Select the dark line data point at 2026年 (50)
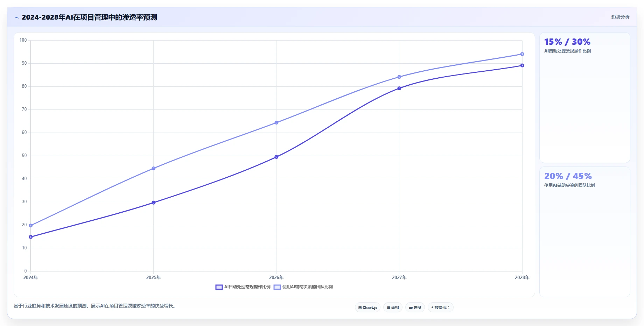This screenshot has height=326, width=644. click(x=276, y=157)
